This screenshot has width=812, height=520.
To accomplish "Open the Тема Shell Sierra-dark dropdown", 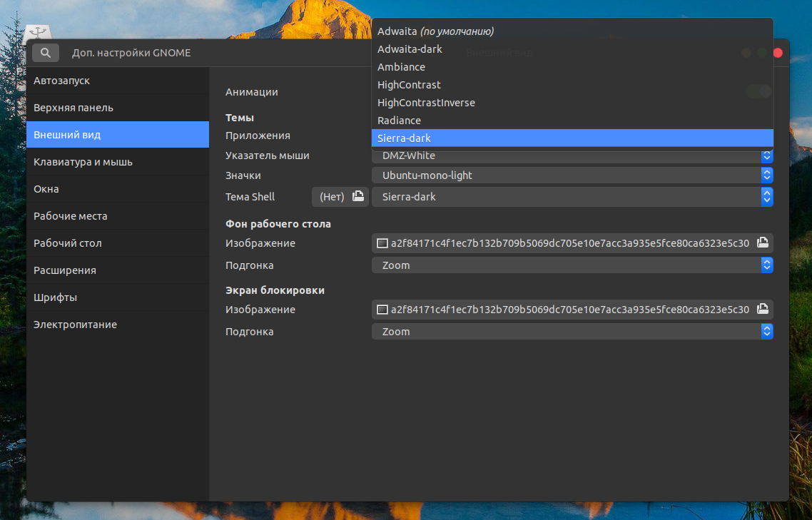I will 572,197.
